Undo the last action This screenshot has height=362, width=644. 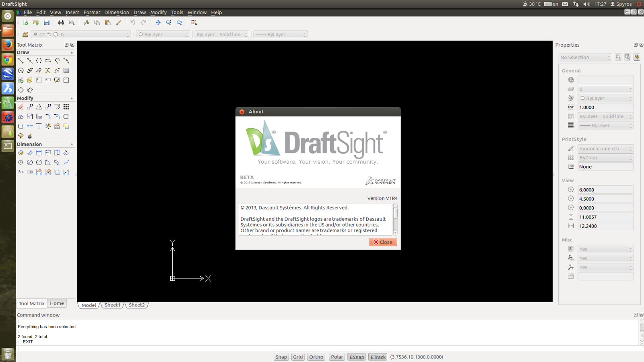click(x=133, y=23)
